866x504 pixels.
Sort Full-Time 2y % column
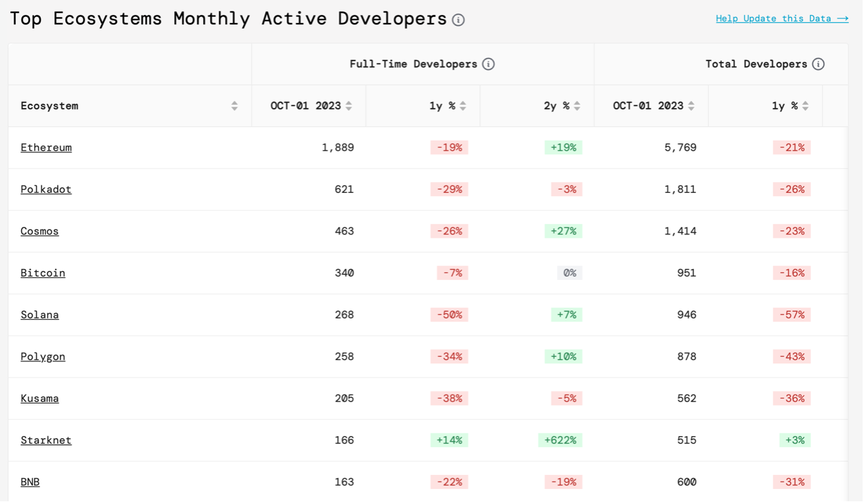[x=577, y=106]
